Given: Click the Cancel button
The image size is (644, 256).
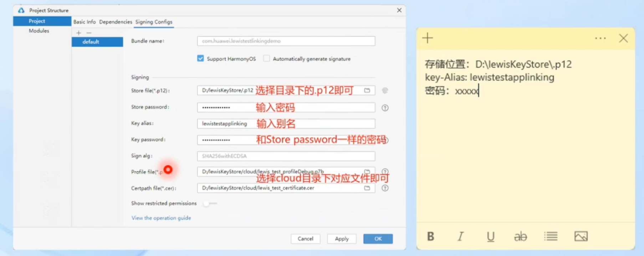Looking at the screenshot, I should (x=306, y=239).
